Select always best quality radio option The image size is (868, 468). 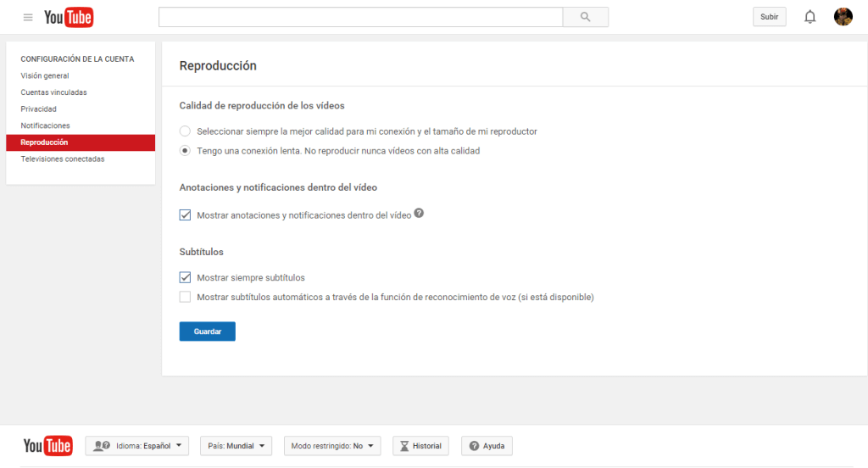point(185,131)
